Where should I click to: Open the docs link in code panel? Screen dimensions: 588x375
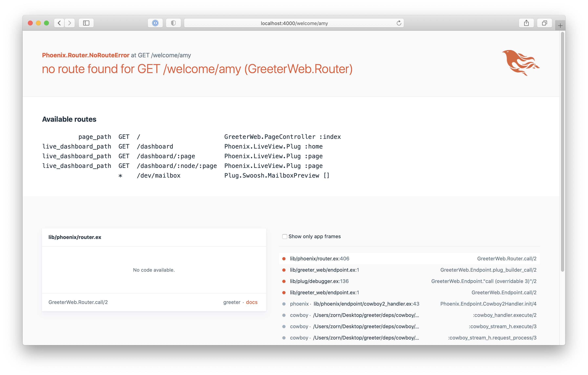click(252, 302)
